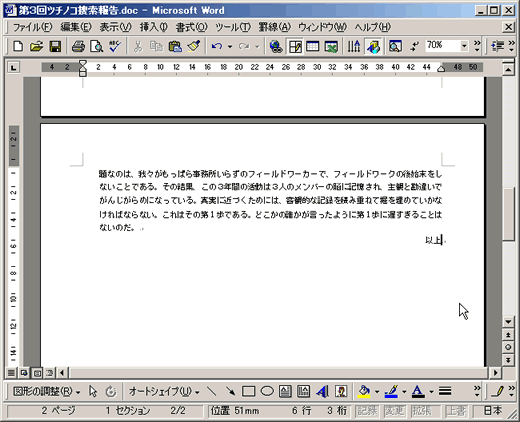Toggle the Drawing toolbar button
520x422 pixels.
pos(374,46)
